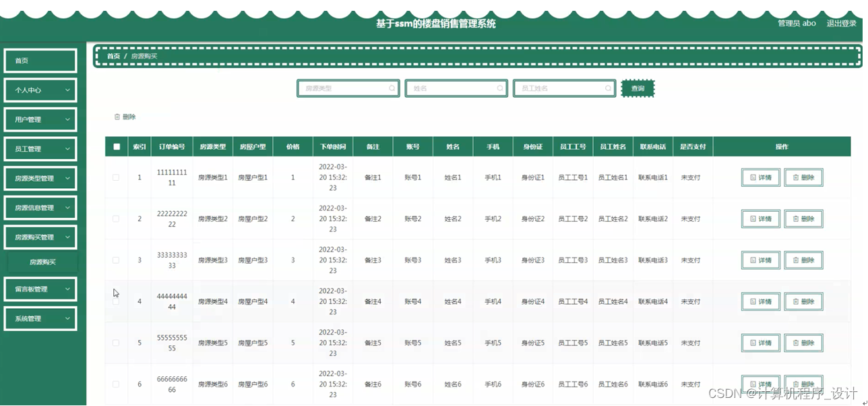This screenshot has width=868, height=406.
Task: Click in the 房源类型 search field
Action: (x=348, y=88)
